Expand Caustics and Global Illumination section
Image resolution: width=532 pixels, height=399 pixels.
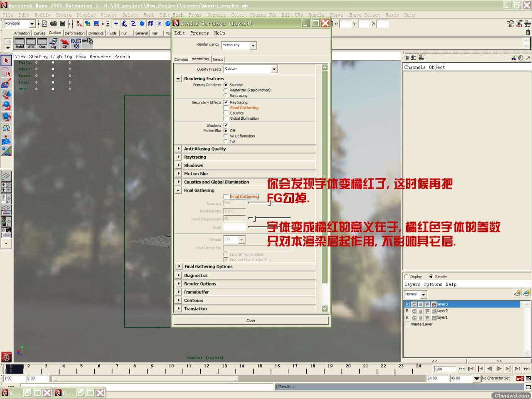pos(178,182)
